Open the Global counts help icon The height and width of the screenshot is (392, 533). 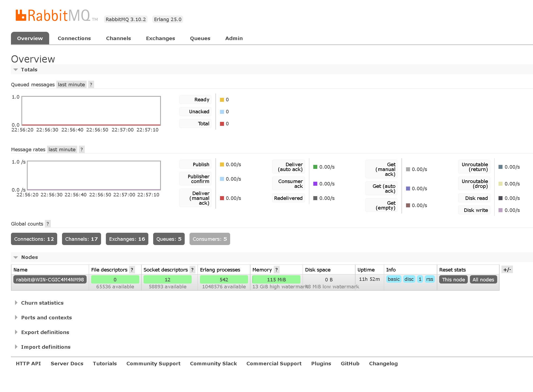tap(48, 224)
